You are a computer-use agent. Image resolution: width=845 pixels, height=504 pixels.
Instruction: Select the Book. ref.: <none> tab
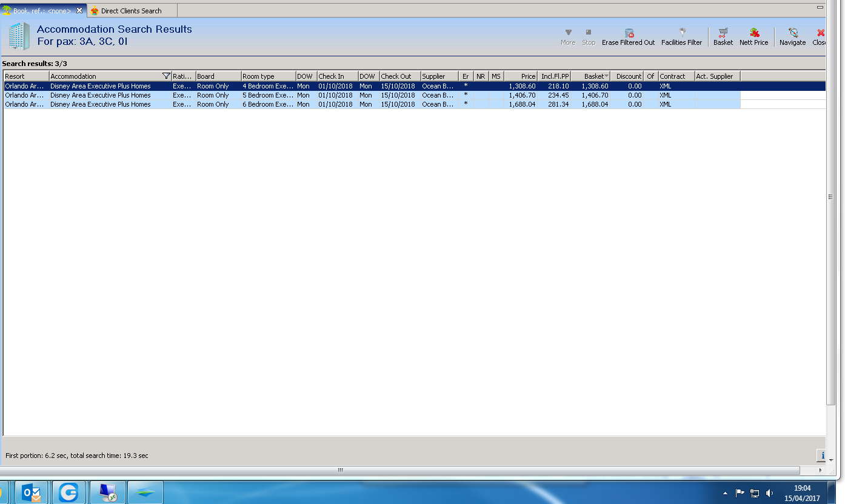click(x=42, y=11)
